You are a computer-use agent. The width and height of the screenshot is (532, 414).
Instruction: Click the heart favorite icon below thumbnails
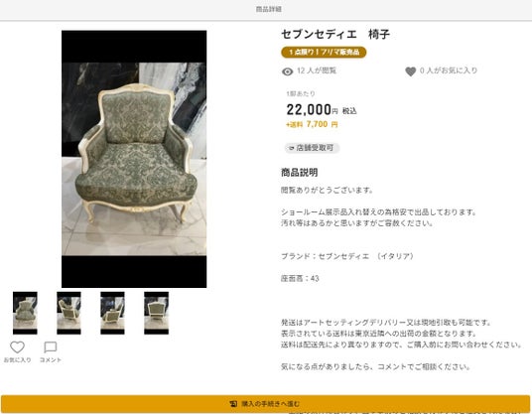(x=17, y=347)
